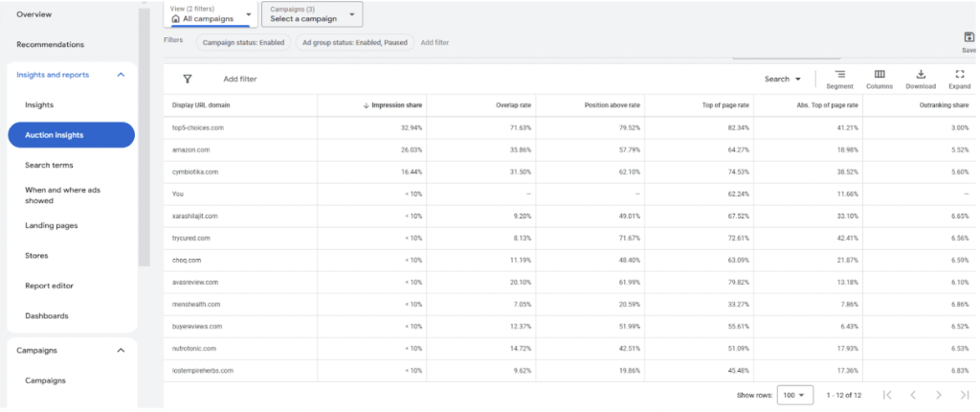This screenshot has width=980, height=412.
Task: Collapse the Insights and reports section
Action: [x=121, y=75]
